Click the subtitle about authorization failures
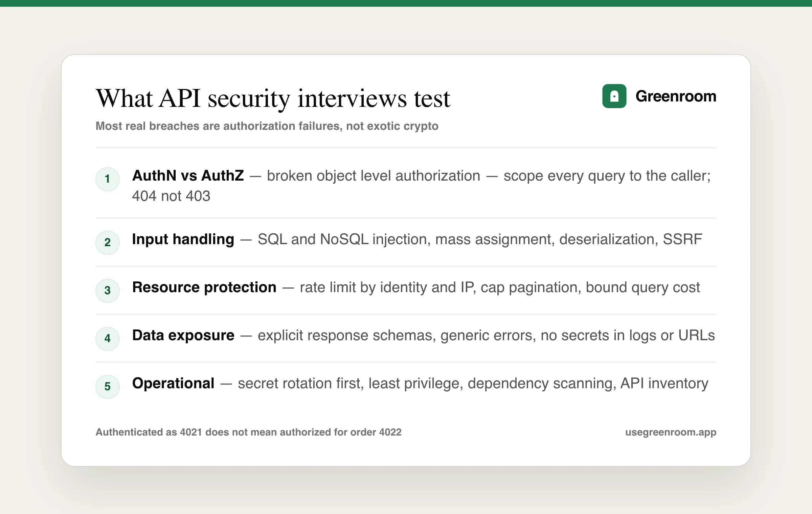812x514 pixels. pos(267,126)
